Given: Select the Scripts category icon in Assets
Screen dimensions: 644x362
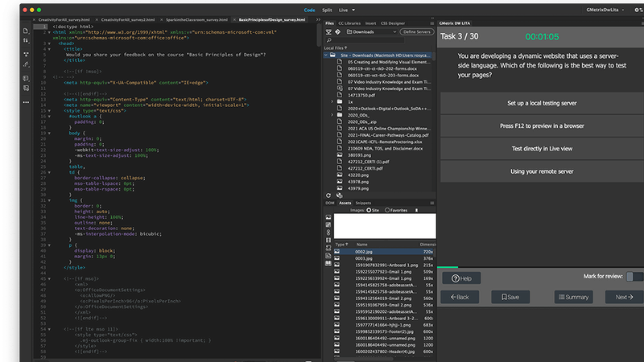Looking at the screenshot, I should 328,248.
